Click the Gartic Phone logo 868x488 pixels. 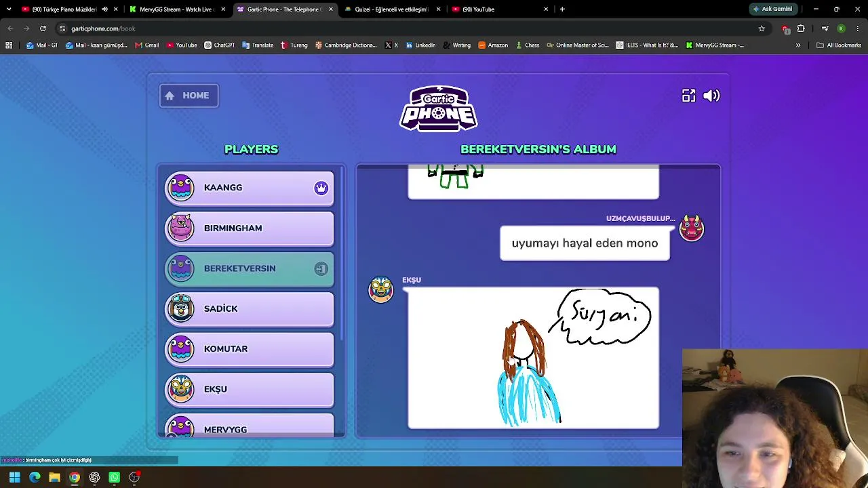click(439, 108)
